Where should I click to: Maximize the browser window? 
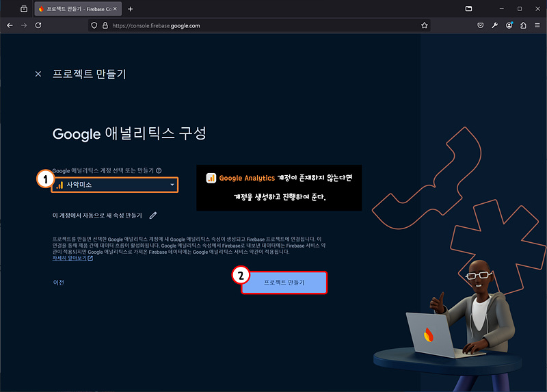520,9
